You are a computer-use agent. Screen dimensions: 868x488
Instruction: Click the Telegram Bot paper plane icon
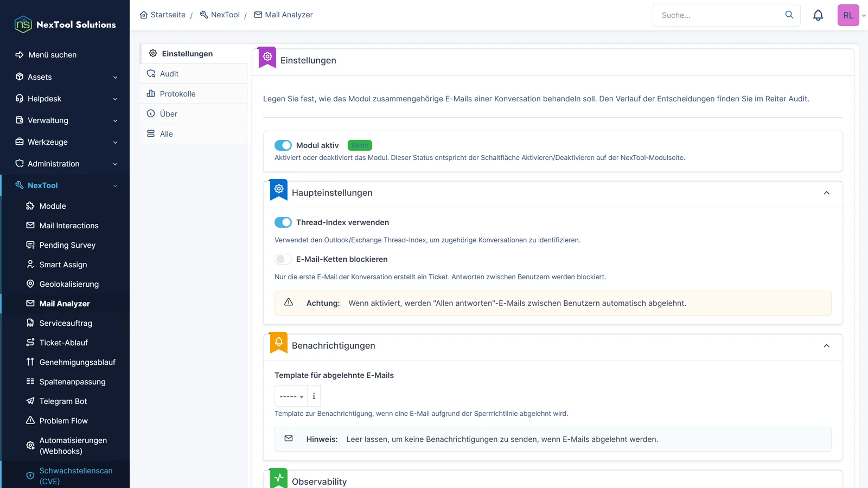[x=30, y=401]
